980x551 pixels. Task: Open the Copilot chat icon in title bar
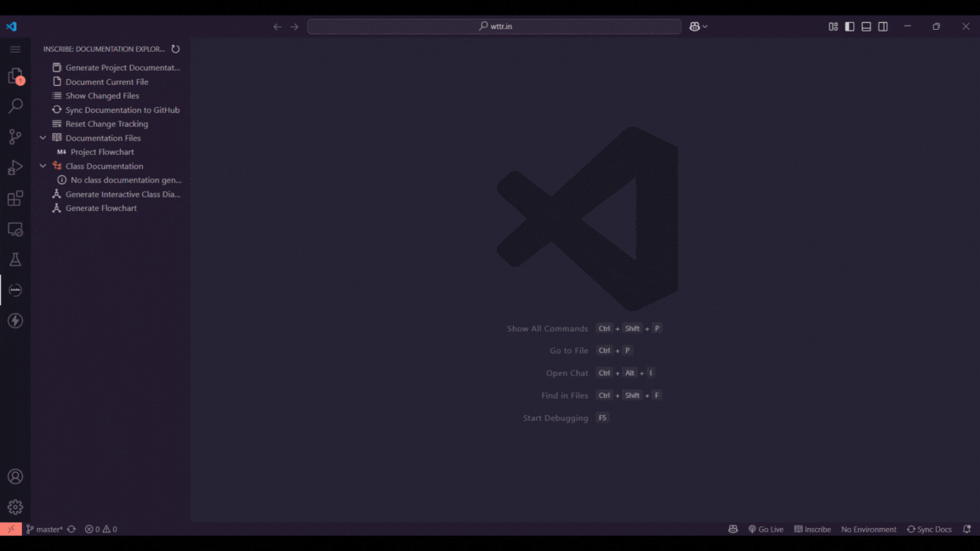pyautogui.click(x=694, y=26)
